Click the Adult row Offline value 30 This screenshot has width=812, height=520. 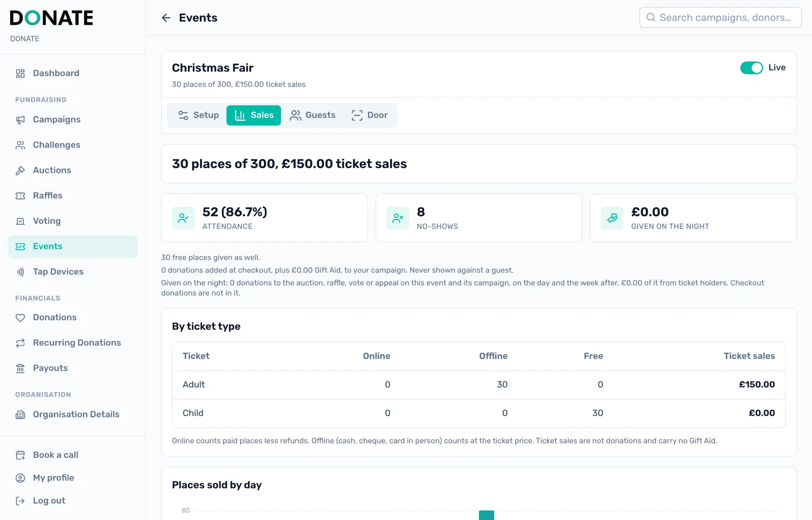pos(502,385)
